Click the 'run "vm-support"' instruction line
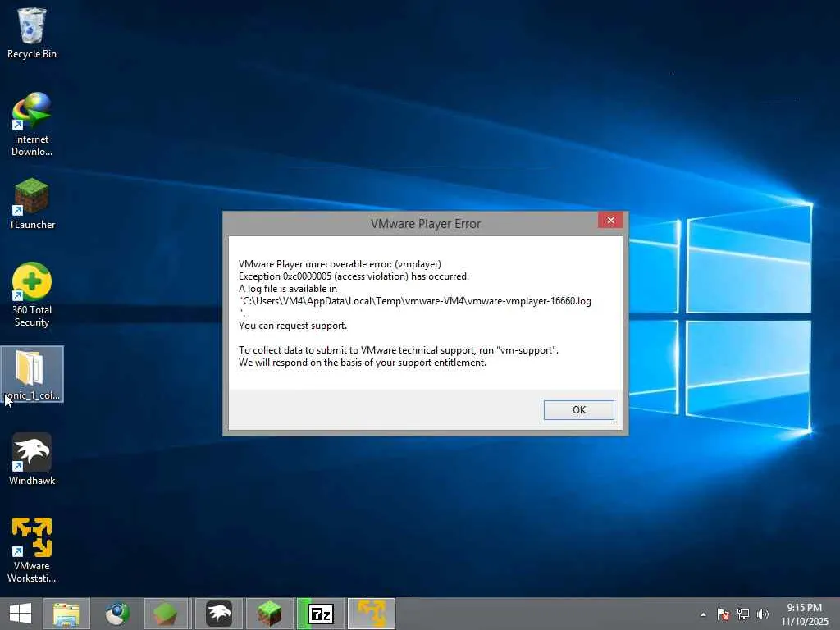The width and height of the screenshot is (840, 630). click(398, 350)
